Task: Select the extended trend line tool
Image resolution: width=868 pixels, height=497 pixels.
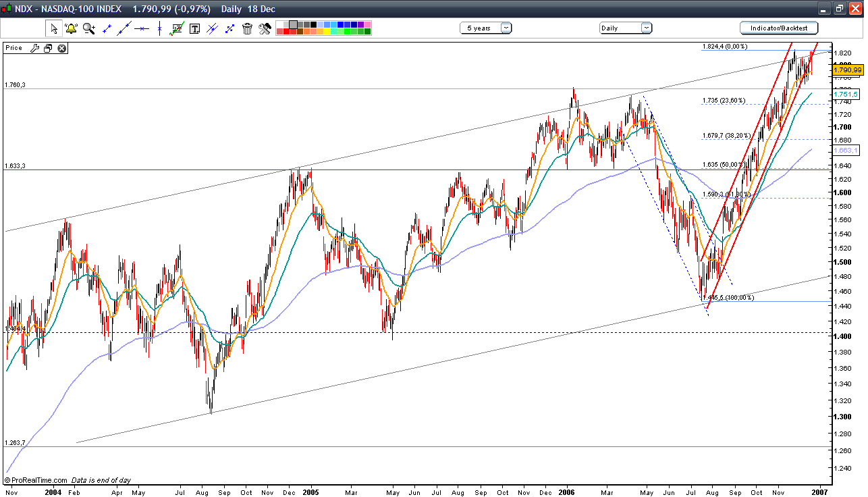Action: [x=124, y=28]
